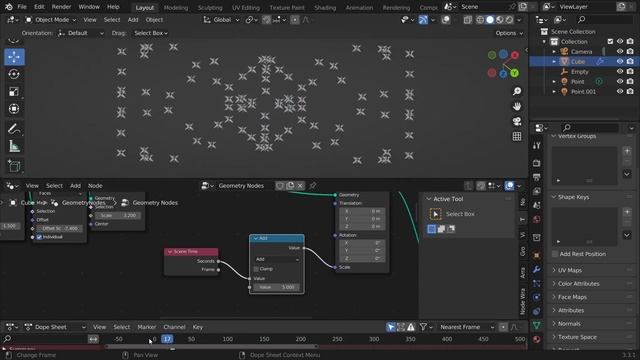640x360 pixels.
Task: Open the Node menu in node editor
Action: click(x=95, y=186)
